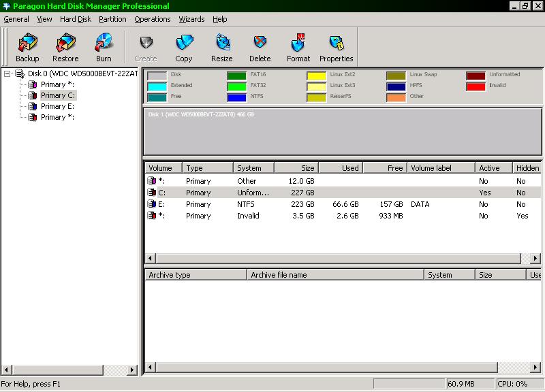Click the Archive file name column header
Screen dimensions: 545x392
pyautogui.click(x=334, y=275)
